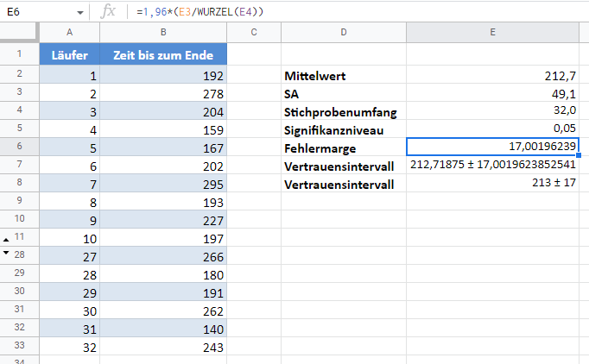Screen dimensions: 589x364
Task: Select time cell 243
Action: coord(163,346)
